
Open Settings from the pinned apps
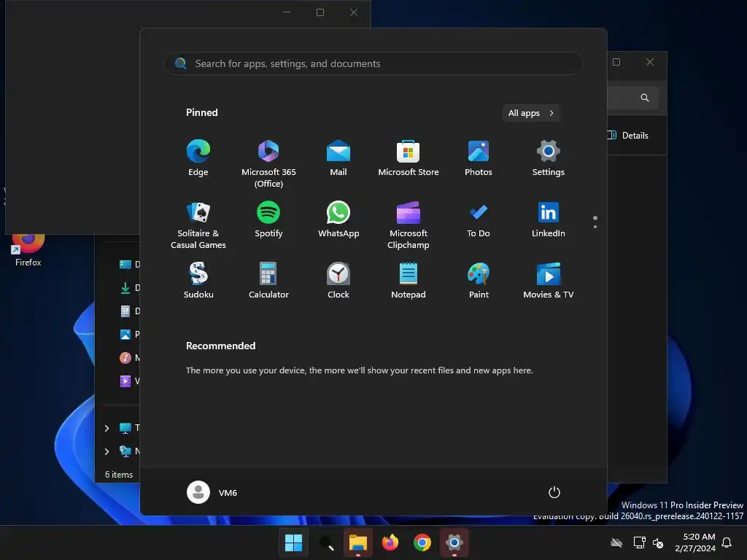549,157
